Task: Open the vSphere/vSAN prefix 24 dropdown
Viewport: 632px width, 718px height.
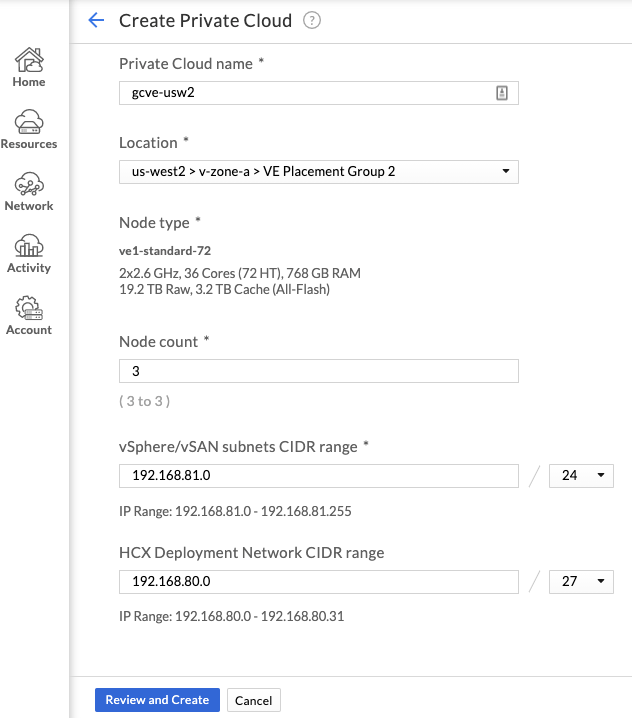Action: pos(581,476)
